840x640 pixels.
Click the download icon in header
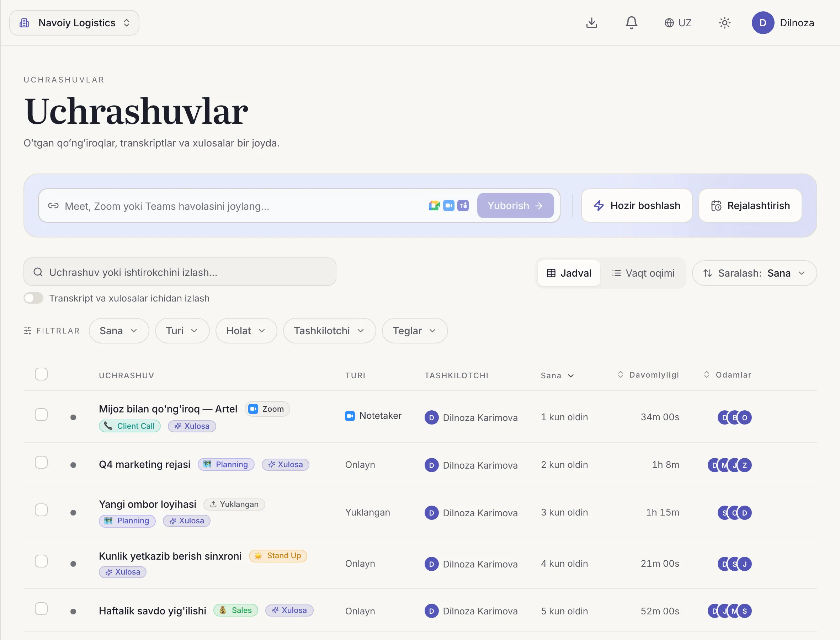pos(591,23)
